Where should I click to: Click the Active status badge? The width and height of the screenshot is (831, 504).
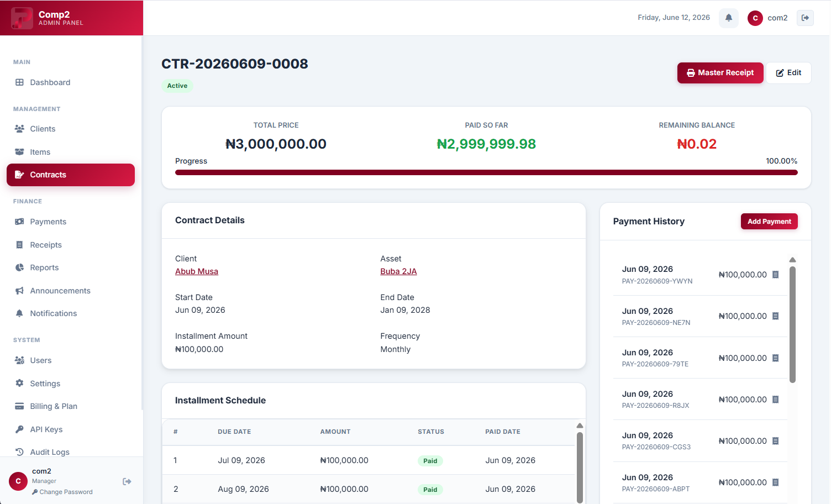tap(177, 86)
